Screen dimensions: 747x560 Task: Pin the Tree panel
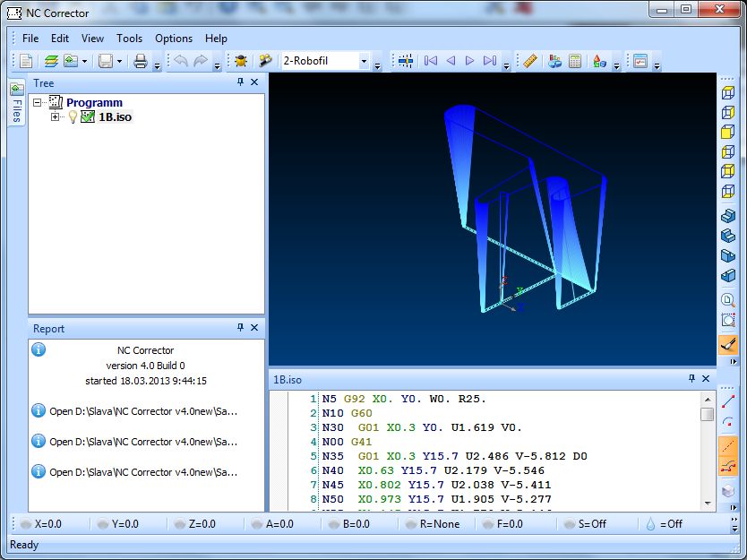tap(241, 82)
